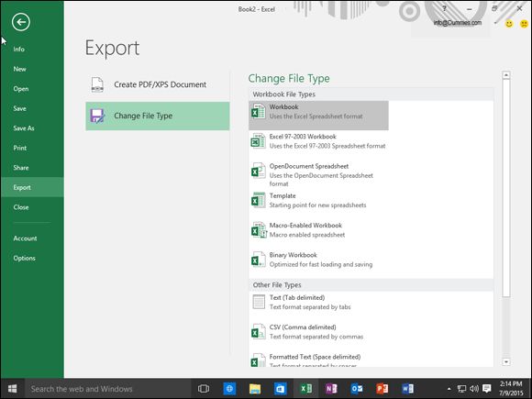Choose Save As in the sidebar

pos(24,128)
